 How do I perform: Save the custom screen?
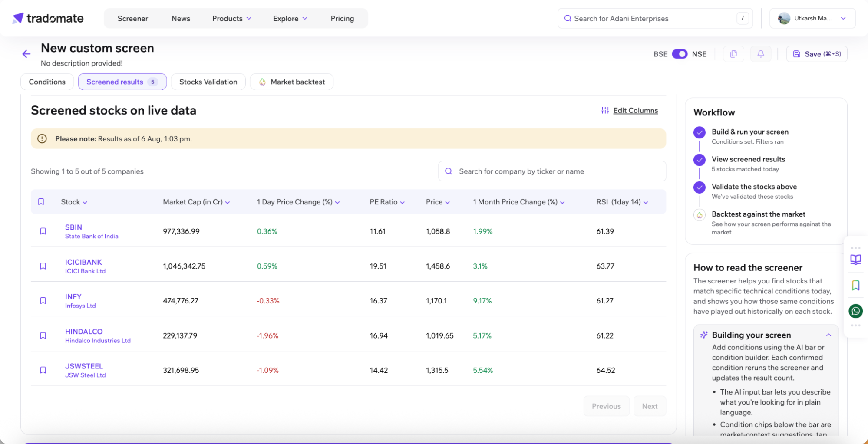click(817, 54)
